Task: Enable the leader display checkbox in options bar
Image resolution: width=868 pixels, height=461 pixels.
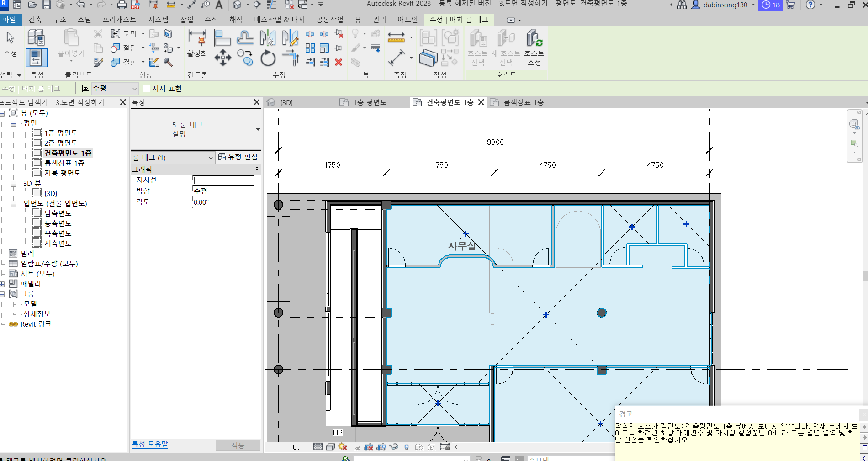Action: point(147,89)
